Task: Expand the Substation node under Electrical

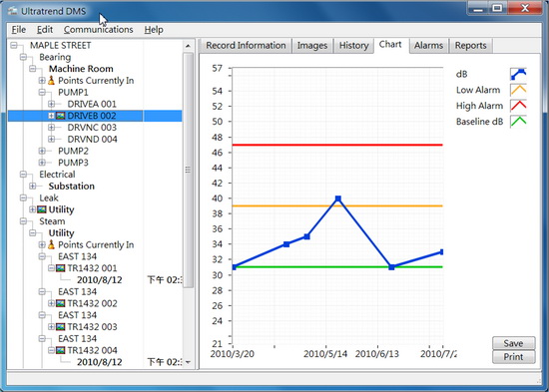Action: 33,187
